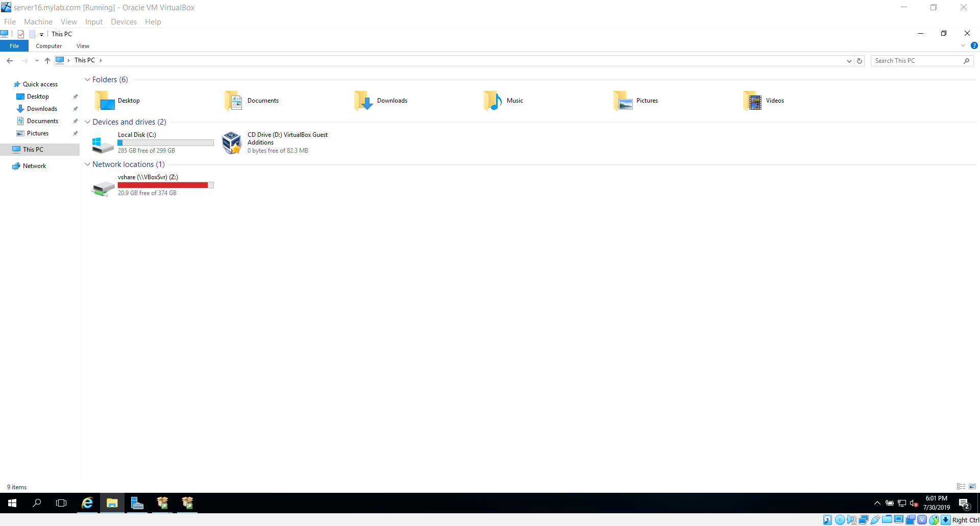The width and height of the screenshot is (980, 526).
Task: Click the Search This PC field
Action: coord(917,61)
